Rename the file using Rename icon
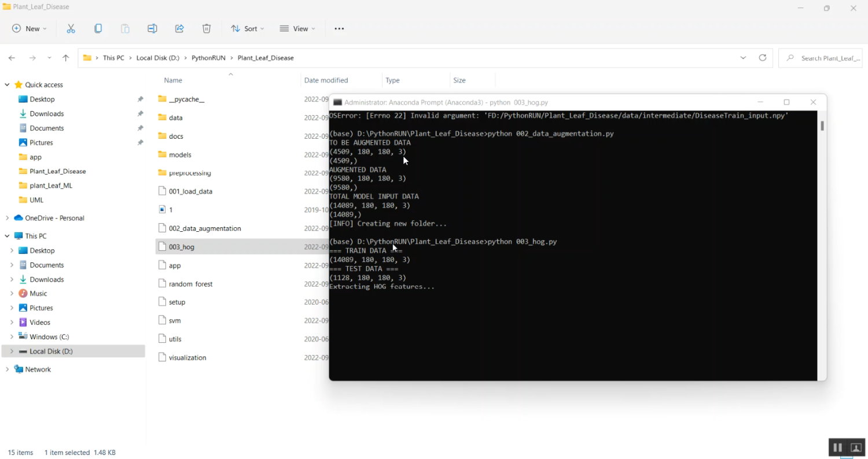 pyautogui.click(x=152, y=28)
